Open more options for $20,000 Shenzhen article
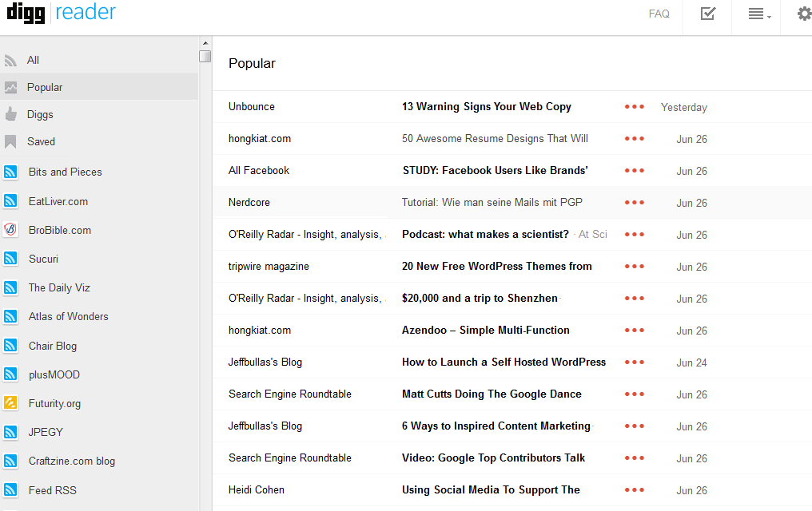Screen dimensions: 812x511 click(x=635, y=299)
